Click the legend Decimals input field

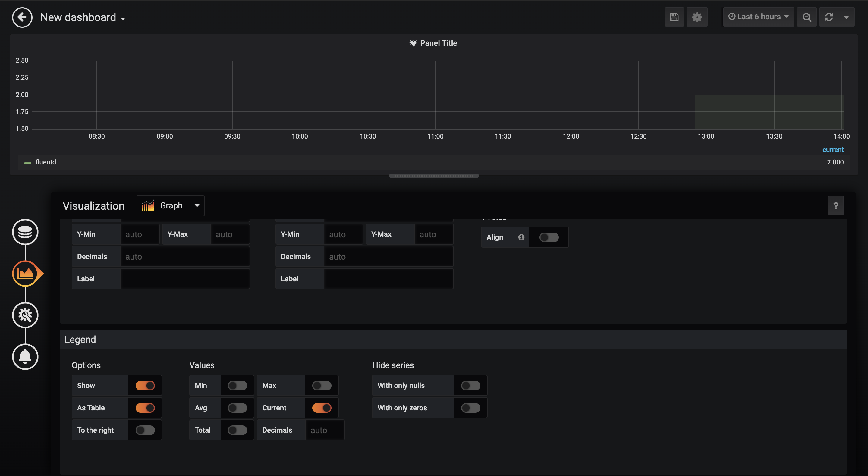coord(325,430)
